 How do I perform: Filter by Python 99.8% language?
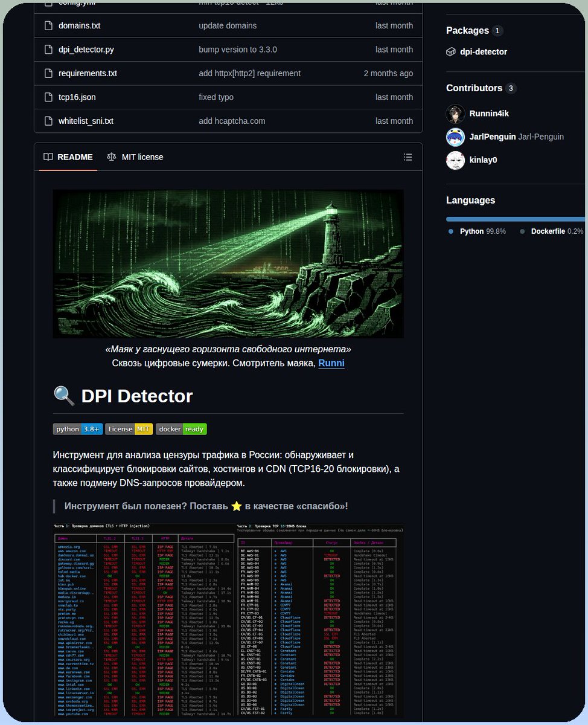point(483,231)
